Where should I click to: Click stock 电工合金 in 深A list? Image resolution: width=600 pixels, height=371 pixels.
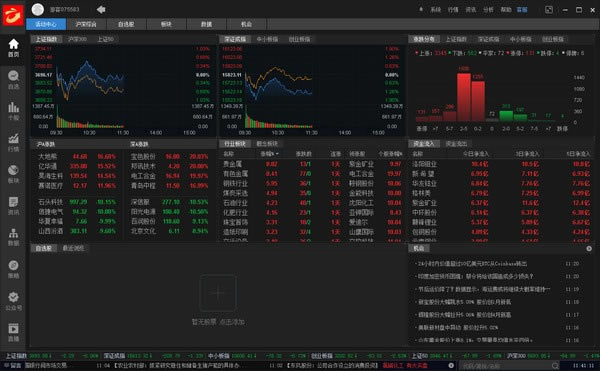(x=143, y=176)
